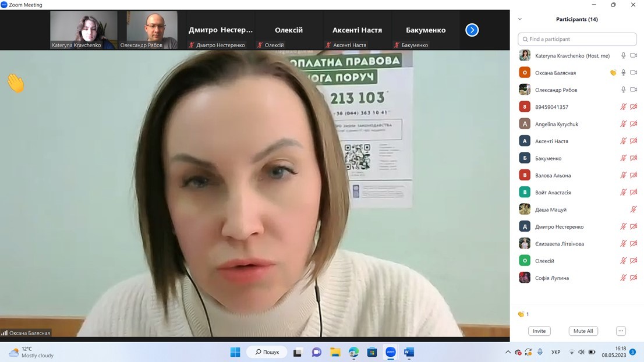Click muted mic icon for Бакуменко
644x362 pixels.
tap(623, 158)
